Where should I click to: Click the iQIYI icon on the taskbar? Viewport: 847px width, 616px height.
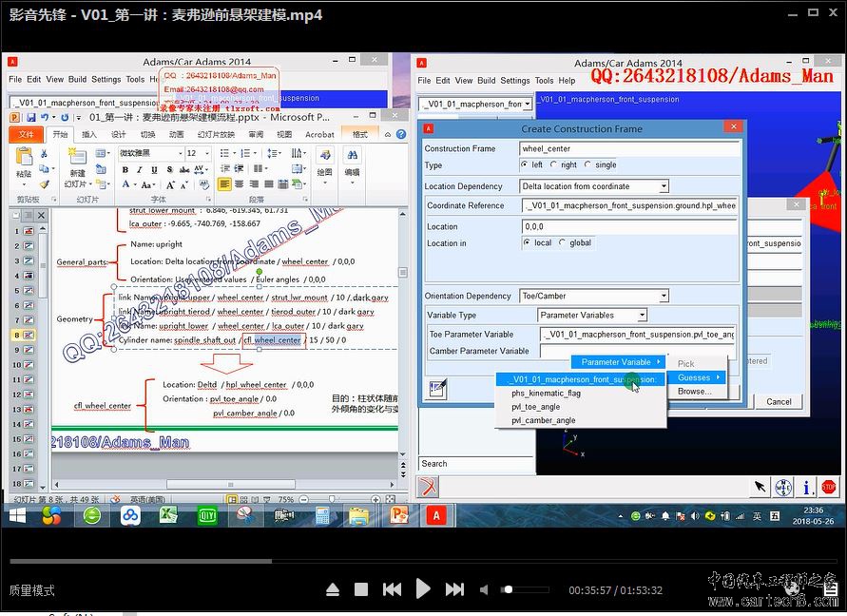tap(207, 516)
